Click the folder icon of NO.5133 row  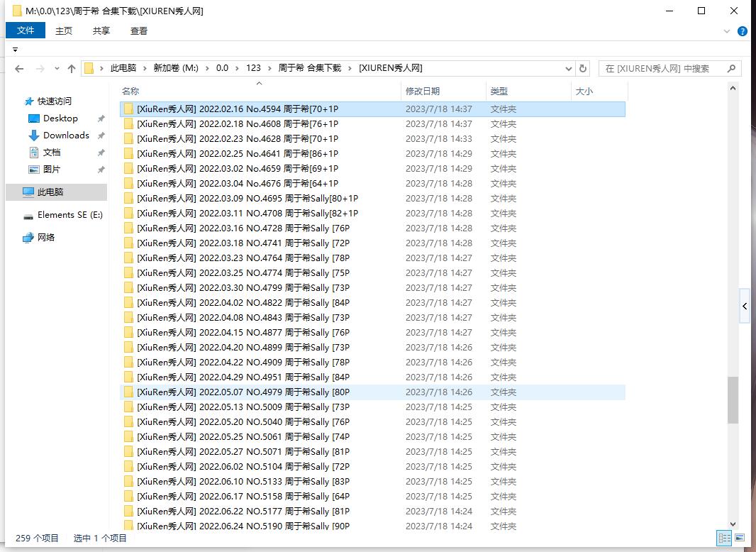tap(128, 482)
